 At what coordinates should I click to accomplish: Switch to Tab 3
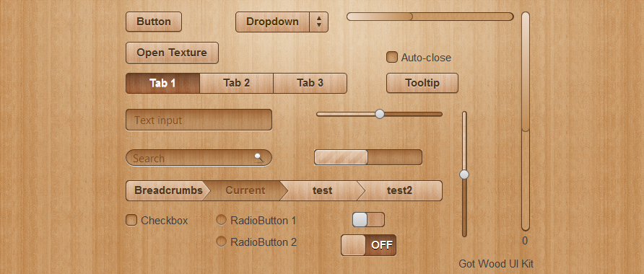[x=310, y=83]
